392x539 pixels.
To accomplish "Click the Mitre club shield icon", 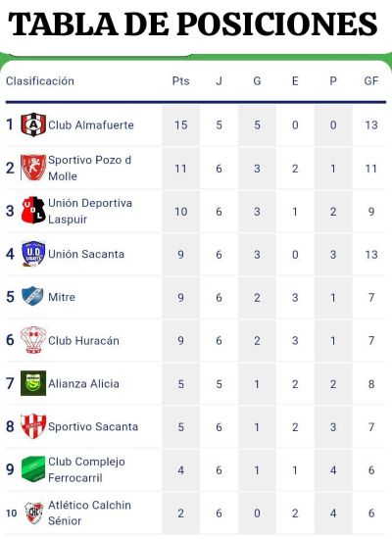I will (32, 296).
